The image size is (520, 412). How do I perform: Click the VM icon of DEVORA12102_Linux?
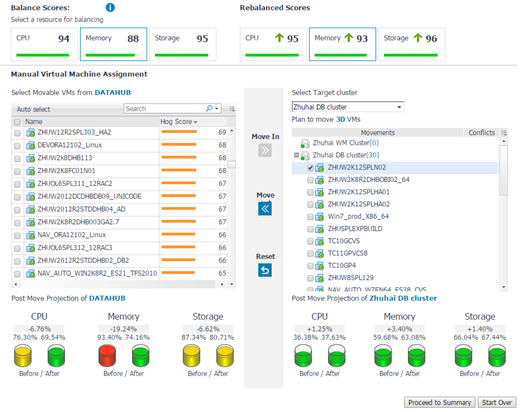[x=31, y=146]
